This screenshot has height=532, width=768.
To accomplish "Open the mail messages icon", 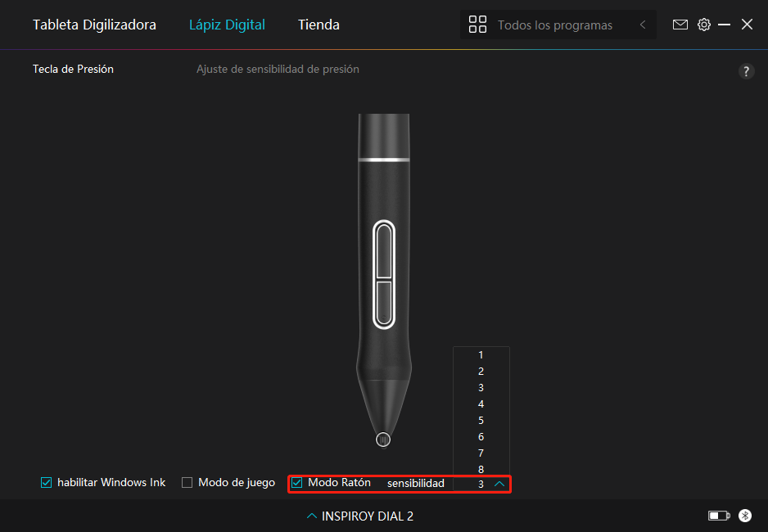I will coord(680,25).
